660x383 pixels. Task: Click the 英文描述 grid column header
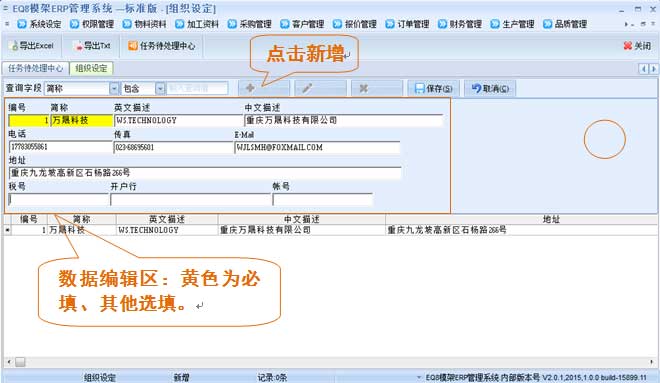[167, 219]
